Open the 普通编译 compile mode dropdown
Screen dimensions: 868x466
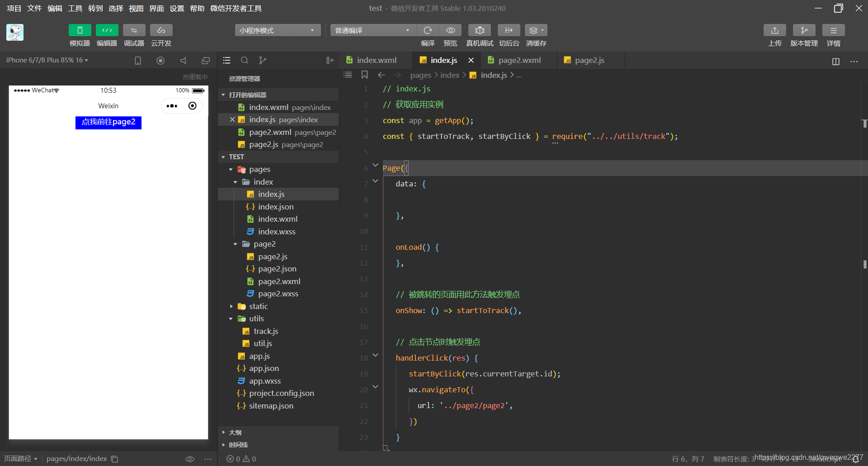[x=373, y=30]
